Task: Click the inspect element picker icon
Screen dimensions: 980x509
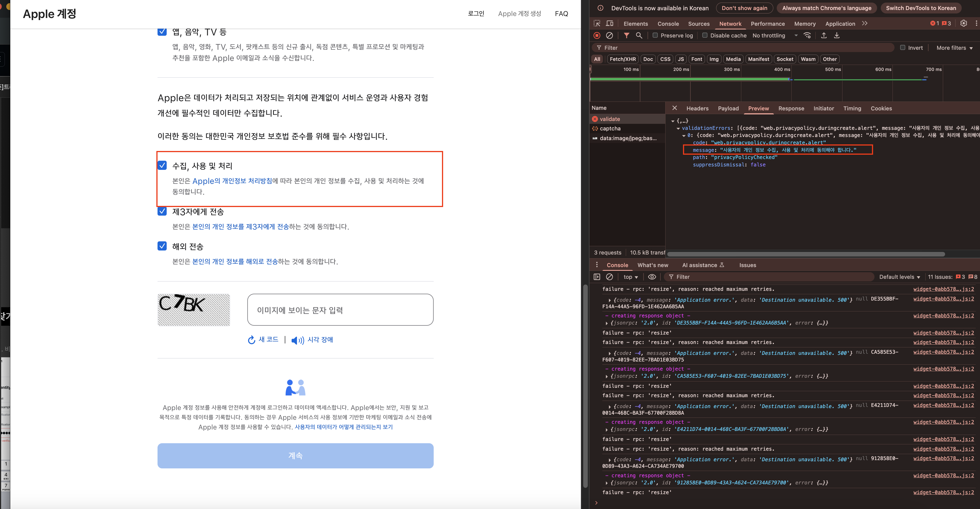Action: [x=597, y=23]
